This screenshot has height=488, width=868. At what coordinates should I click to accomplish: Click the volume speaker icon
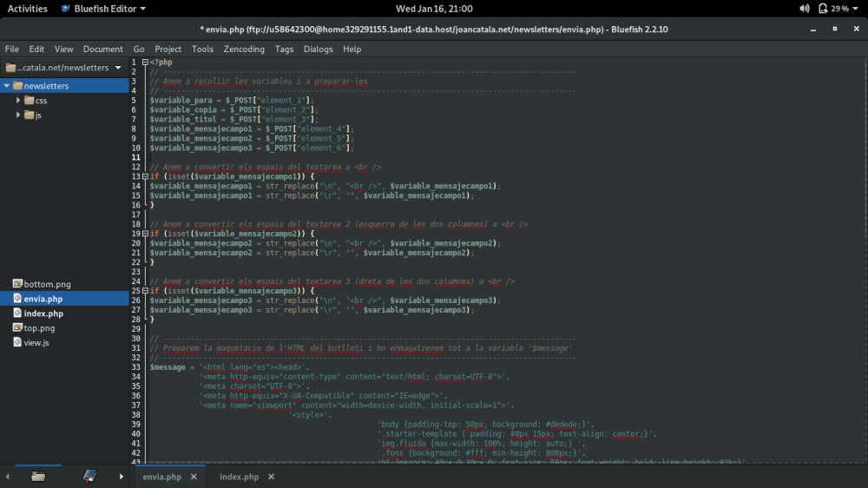805,9
